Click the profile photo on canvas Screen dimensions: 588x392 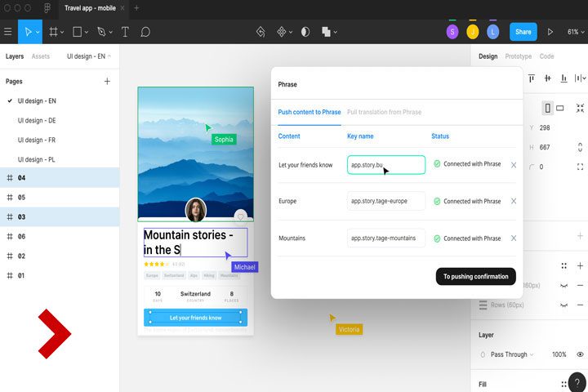point(195,210)
